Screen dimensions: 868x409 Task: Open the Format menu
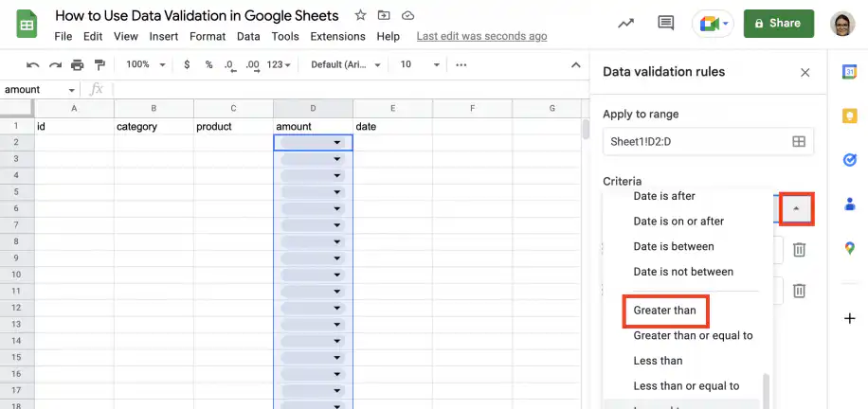coord(208,37)
